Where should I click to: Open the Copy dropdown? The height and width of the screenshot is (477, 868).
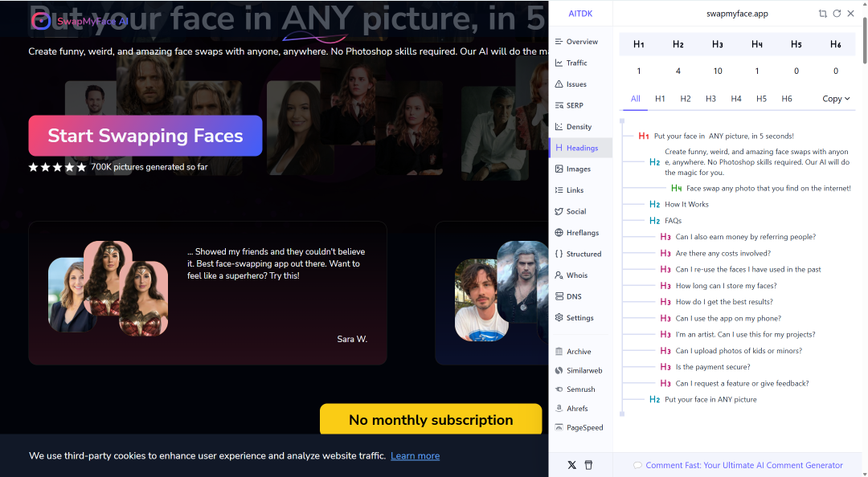click(x=836, y=99)
